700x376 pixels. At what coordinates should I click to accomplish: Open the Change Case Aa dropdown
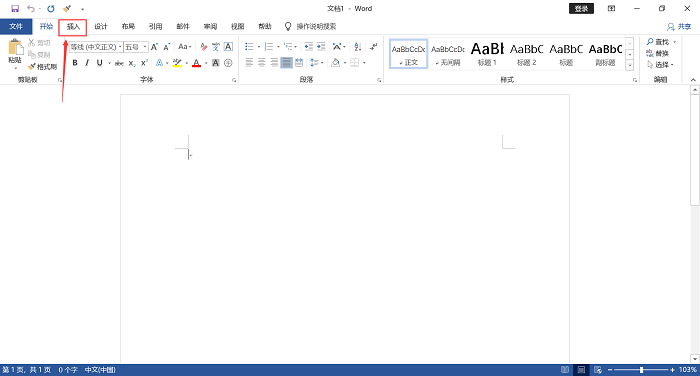tap(184, 47)
